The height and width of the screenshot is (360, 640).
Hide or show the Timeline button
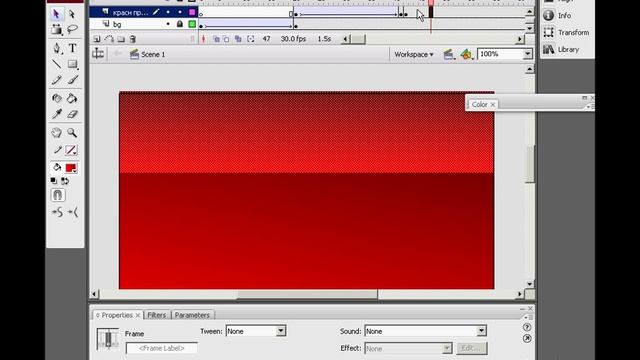(98, 53)
